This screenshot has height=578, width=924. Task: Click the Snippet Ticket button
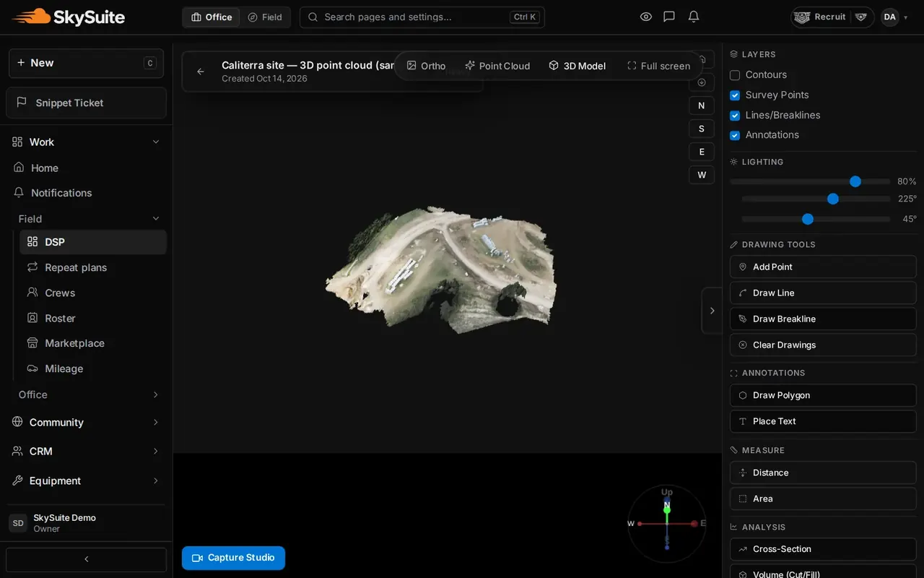tap(86, 103)
